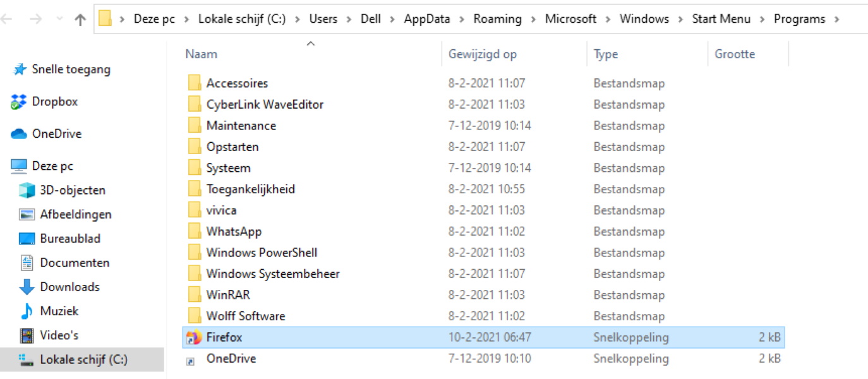Screen dimensions: 868x379
Task: Sort by Gewijzigd op column header
Action: (483, 54)
